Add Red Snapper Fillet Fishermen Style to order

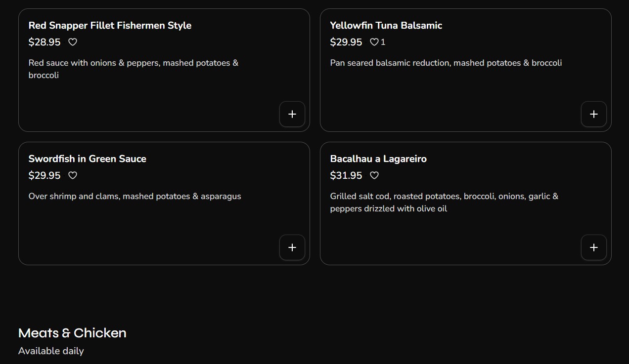292,114
